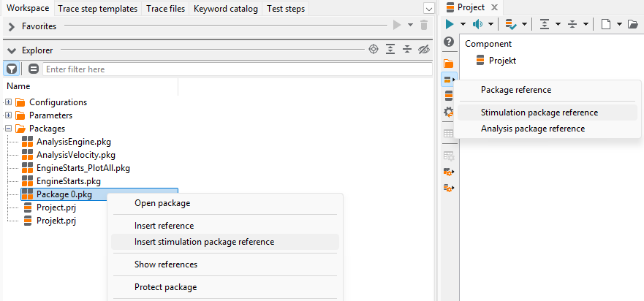Toggle hidden items eye icon in Explorer

pos(423,50)
